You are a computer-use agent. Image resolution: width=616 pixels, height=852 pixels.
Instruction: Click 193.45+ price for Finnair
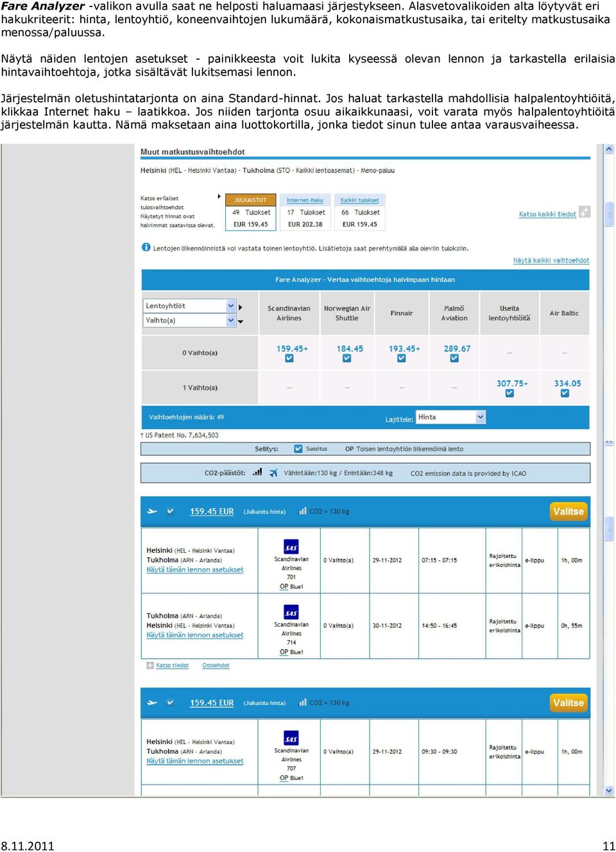(404, 349)
